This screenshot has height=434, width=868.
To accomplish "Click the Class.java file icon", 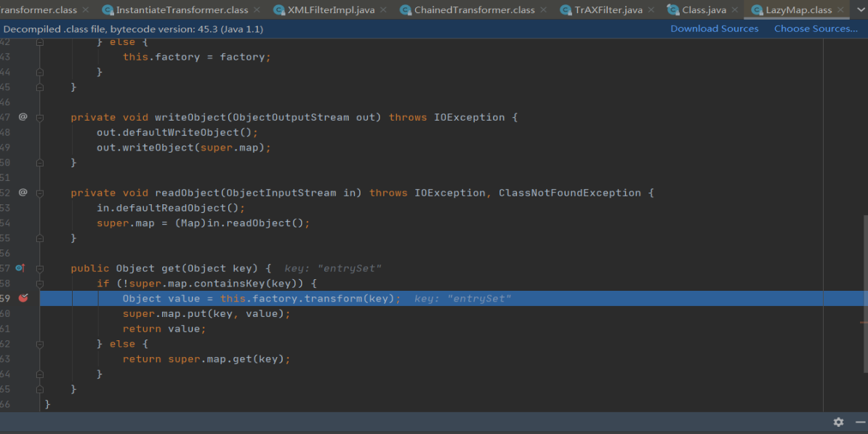I will coord(673,10).
